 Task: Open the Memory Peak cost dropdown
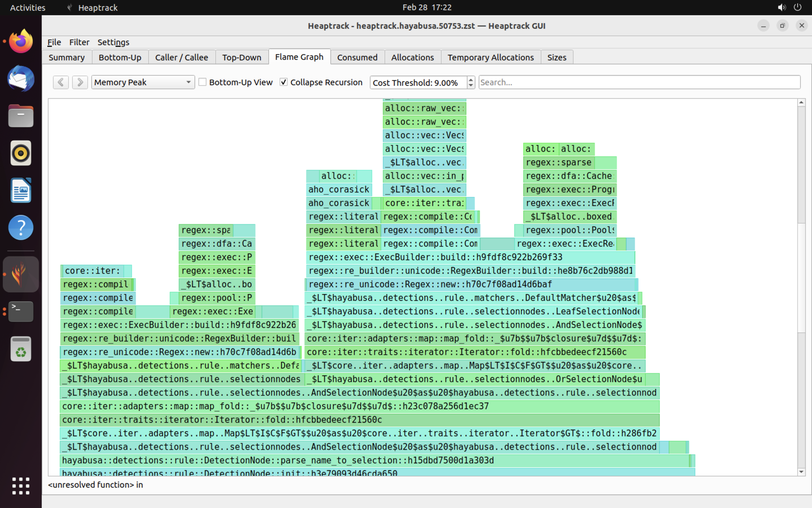click(x=143, y=82)
